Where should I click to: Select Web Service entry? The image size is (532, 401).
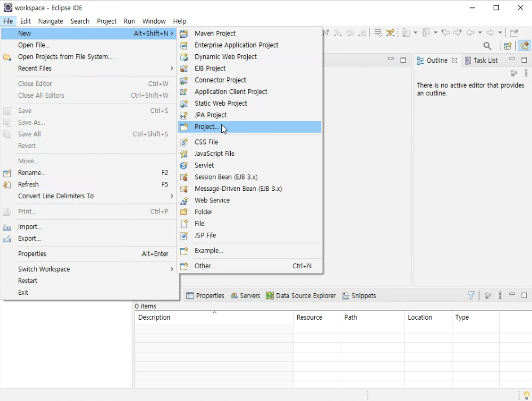[249, 200]
